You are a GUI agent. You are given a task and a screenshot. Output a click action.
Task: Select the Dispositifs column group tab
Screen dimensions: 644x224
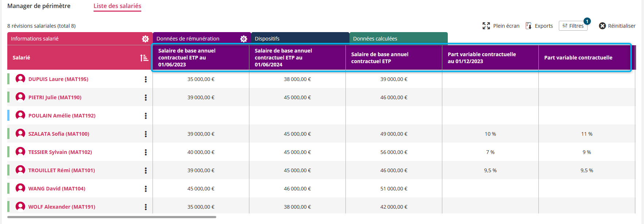click(300, 39)
